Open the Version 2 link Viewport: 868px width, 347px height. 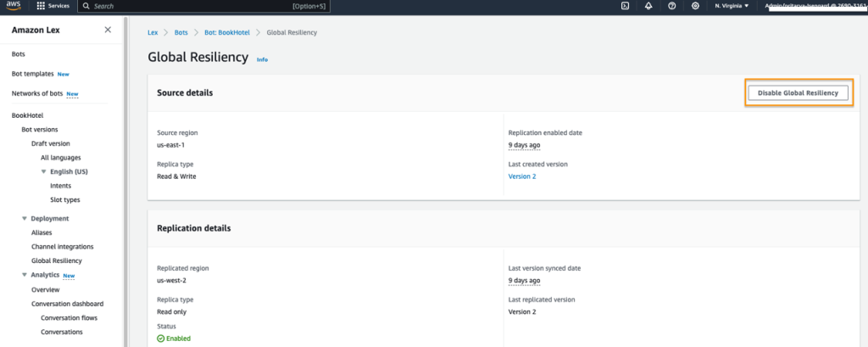coord(522,176)
